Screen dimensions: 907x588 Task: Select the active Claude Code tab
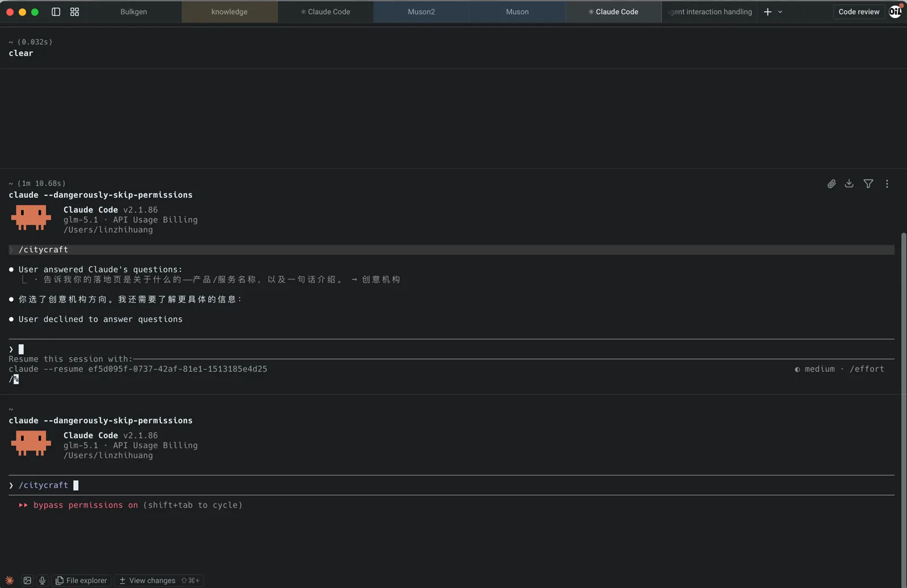[613, 11]
